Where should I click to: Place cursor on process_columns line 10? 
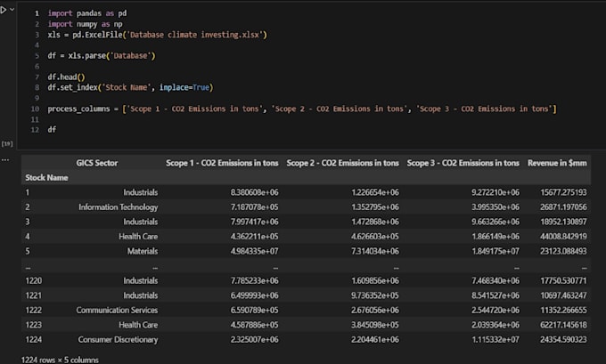point(302,109)
